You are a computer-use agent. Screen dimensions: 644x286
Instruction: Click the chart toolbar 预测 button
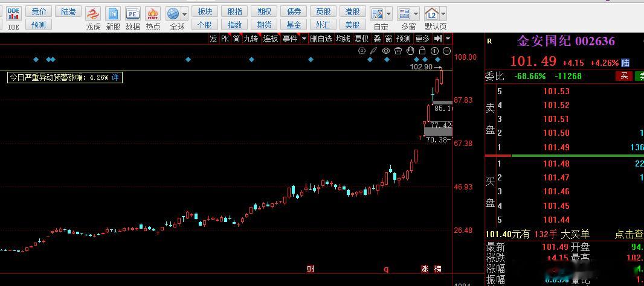coord(404,39)
